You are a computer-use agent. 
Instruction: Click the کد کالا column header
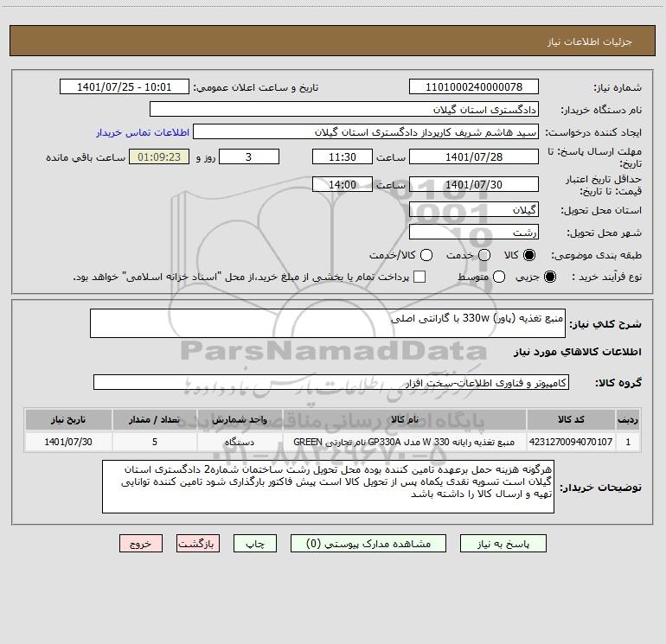pos(571,419)
